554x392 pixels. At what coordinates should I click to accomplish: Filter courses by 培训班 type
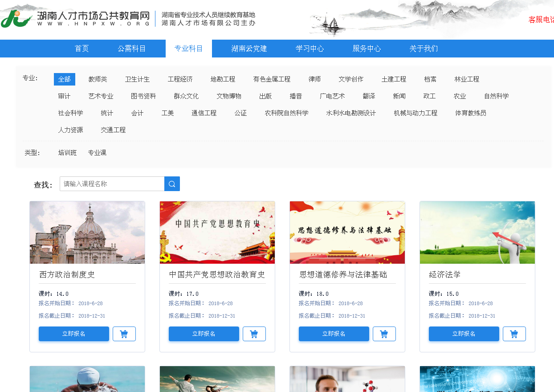point(67,153)
